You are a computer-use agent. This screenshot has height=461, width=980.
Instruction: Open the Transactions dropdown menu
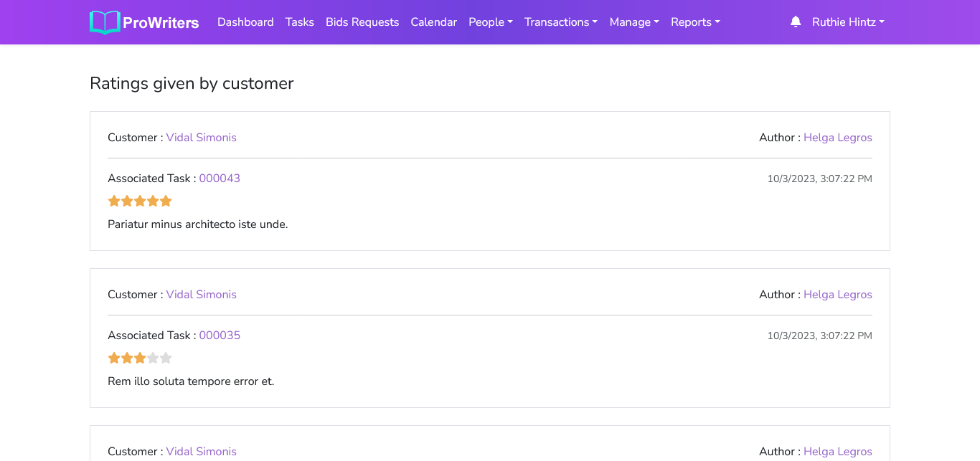pyautogui.click(x=560, y=22)
